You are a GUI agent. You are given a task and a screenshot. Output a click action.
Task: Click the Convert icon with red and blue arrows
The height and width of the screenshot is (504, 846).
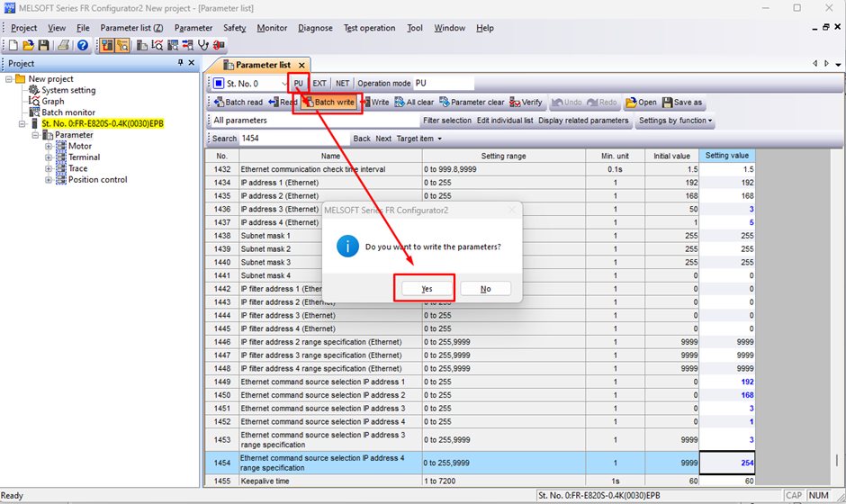[x=188, y=45]
